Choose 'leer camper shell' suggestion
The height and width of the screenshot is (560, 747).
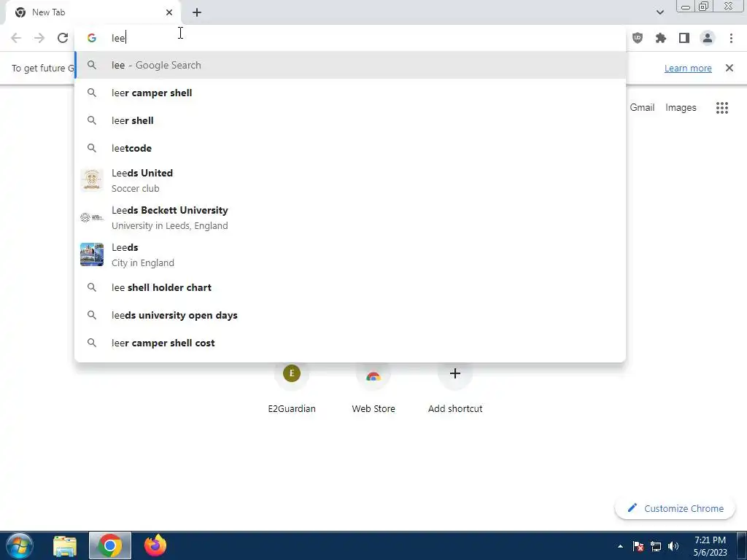coord(350,93)
